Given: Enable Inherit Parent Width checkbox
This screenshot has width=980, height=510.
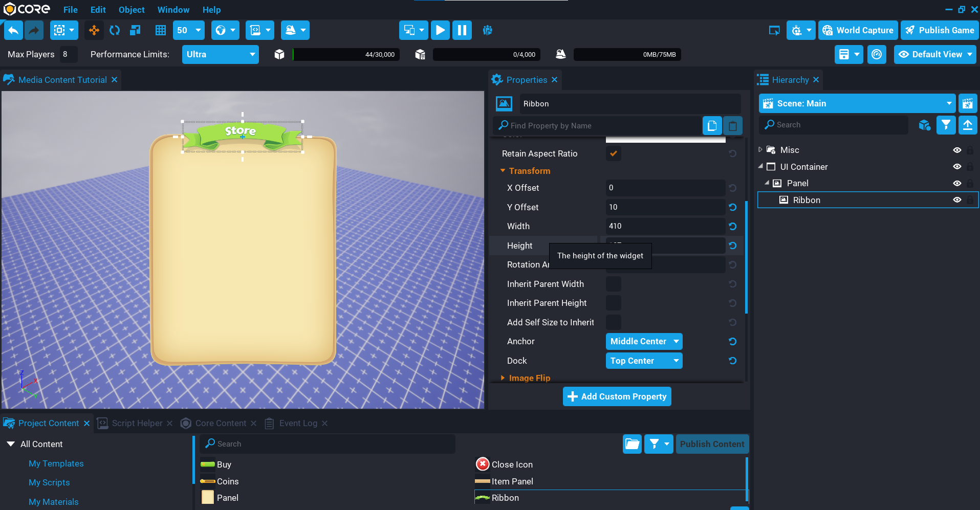Looking at the screenshot, I should (x=613, y=284).
